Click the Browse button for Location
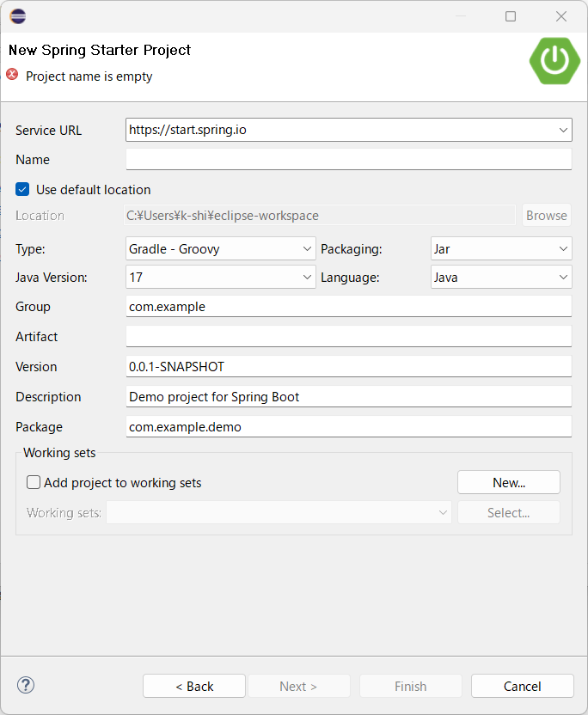This screenshot has width=588, height=715. [x=546, y=215]
